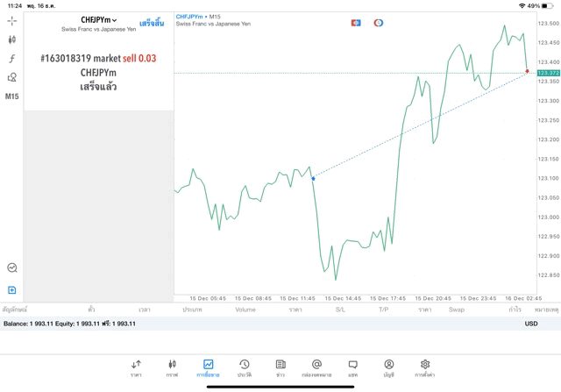
Task: Open the History tab with clock icon
Action: pyautogui.click(x=244, y=367)
